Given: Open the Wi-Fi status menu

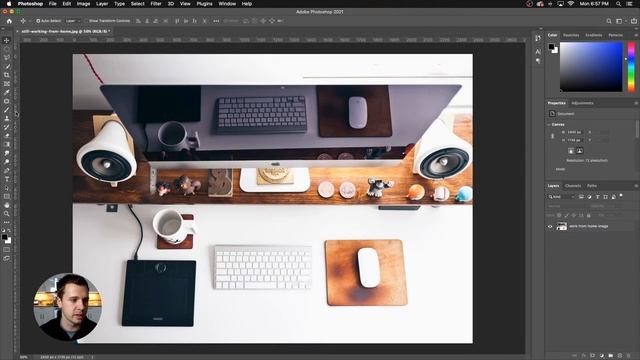Looking at the screenshot, I should tap(571, 4).
